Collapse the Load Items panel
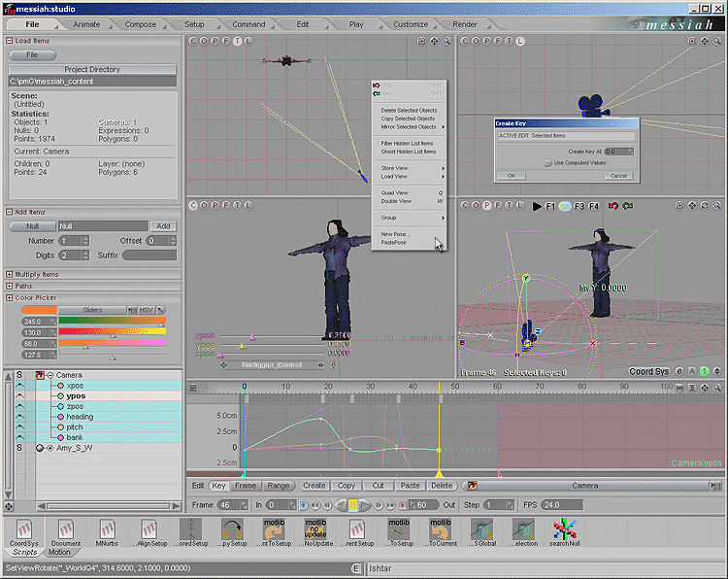The width and height of the screenshot is (728, 579). tap(9, 41)
